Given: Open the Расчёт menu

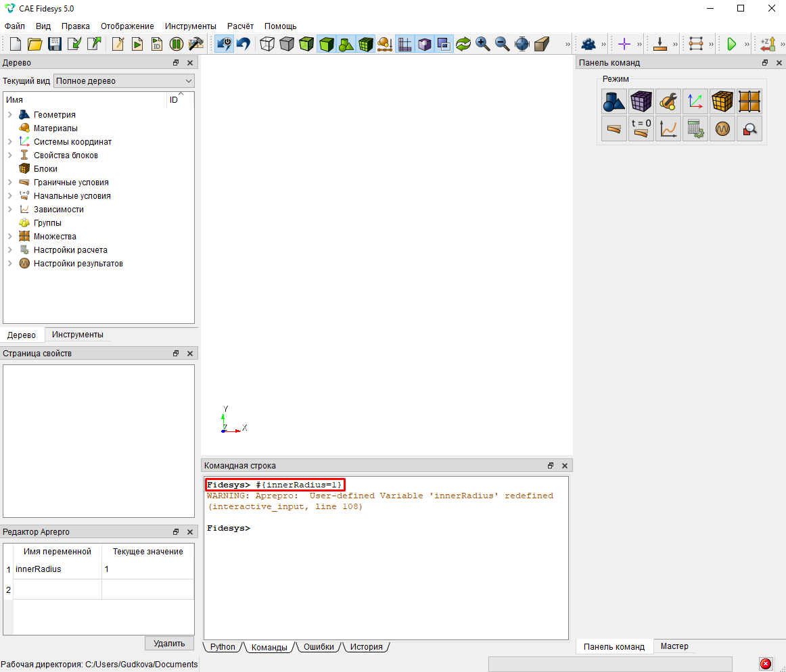Looking at the screenshot, I should coord(240,26).
